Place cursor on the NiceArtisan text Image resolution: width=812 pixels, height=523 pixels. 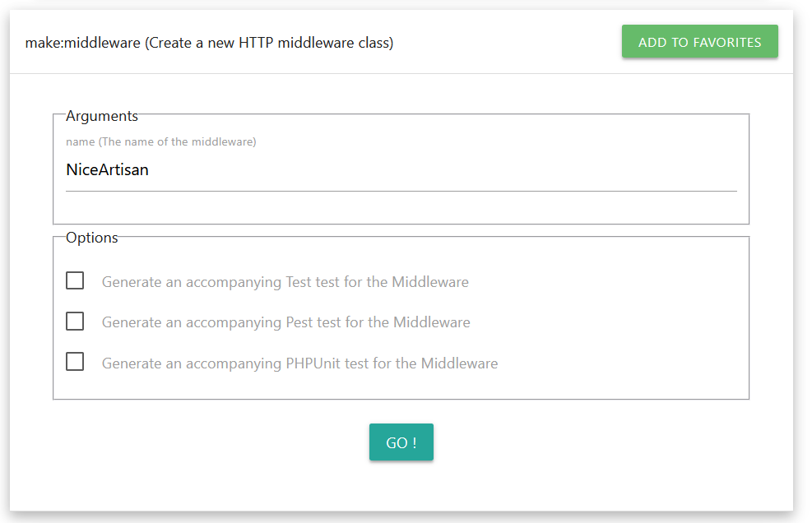[107, 170]
